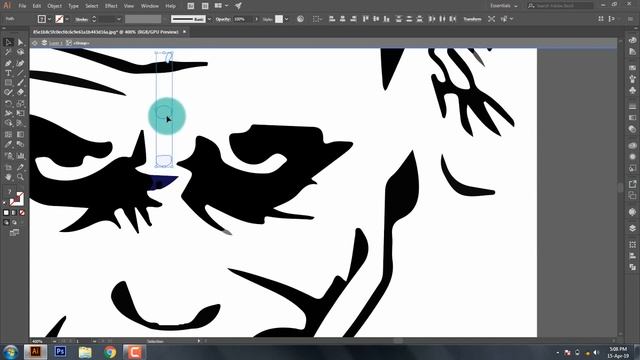
Task: Open the Essentials workspace switcher
Action: [504, 6]
